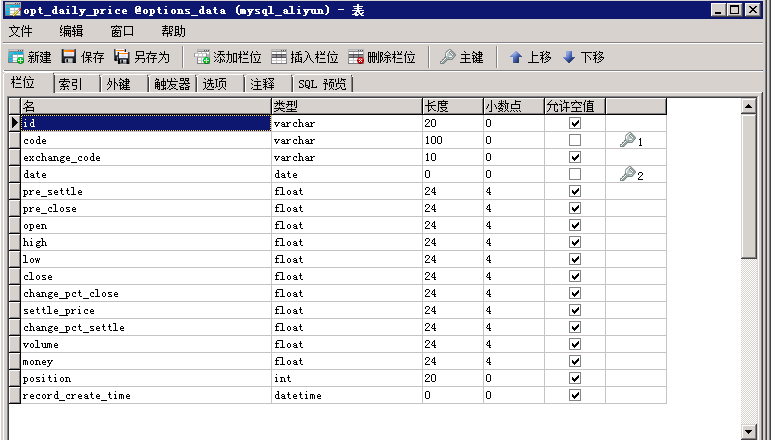Screen dimensions: 771x440
Task: Click the 下移 (Move Down) arrow icon
Action: [x=568, y=57]
